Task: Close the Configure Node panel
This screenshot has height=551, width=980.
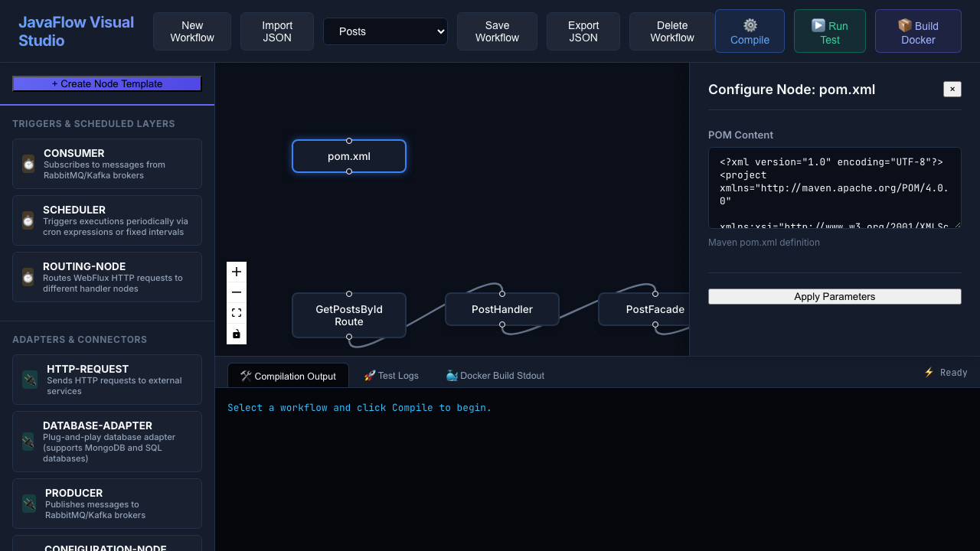Action: 952,89
